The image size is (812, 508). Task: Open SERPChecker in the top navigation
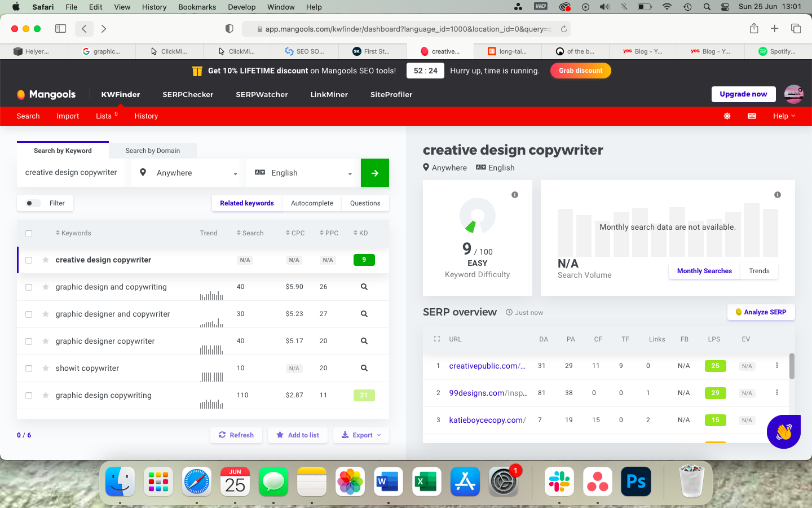(188, 94)
